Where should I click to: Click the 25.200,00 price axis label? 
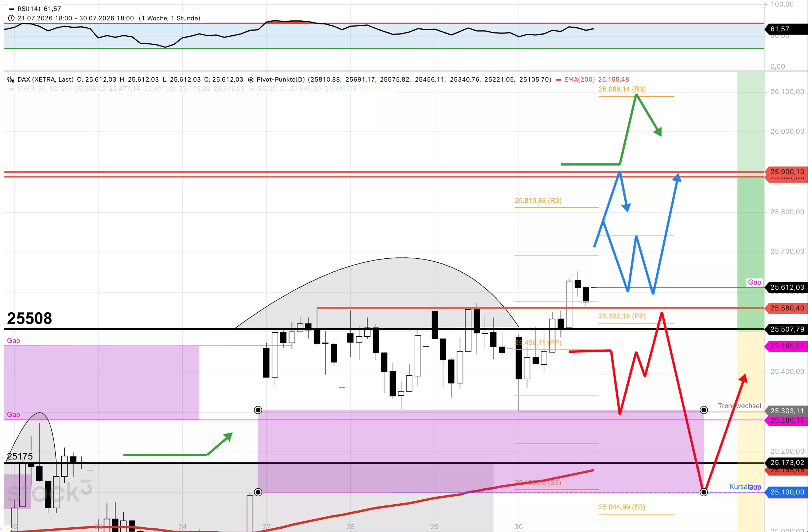click(787, 451)
